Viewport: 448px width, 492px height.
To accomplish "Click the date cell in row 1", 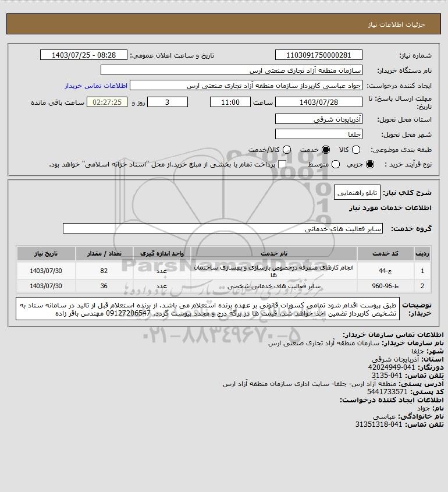I will point(46,271).
